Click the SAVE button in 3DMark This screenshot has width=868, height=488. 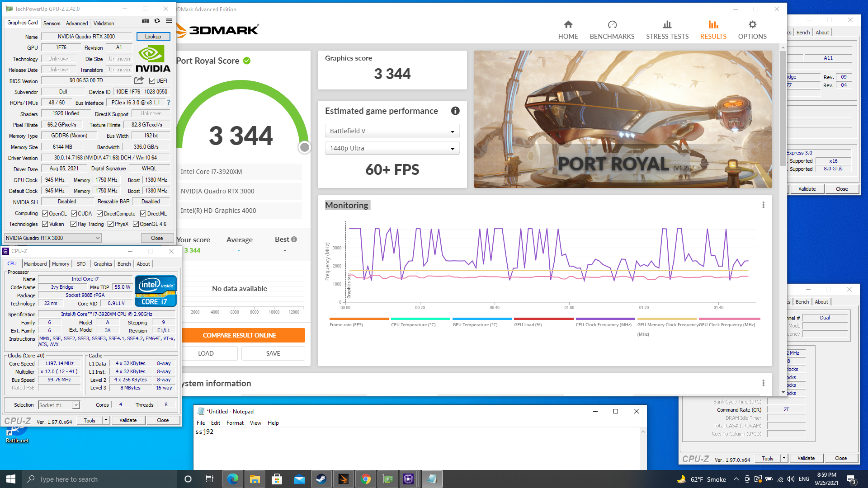point(273,353)
